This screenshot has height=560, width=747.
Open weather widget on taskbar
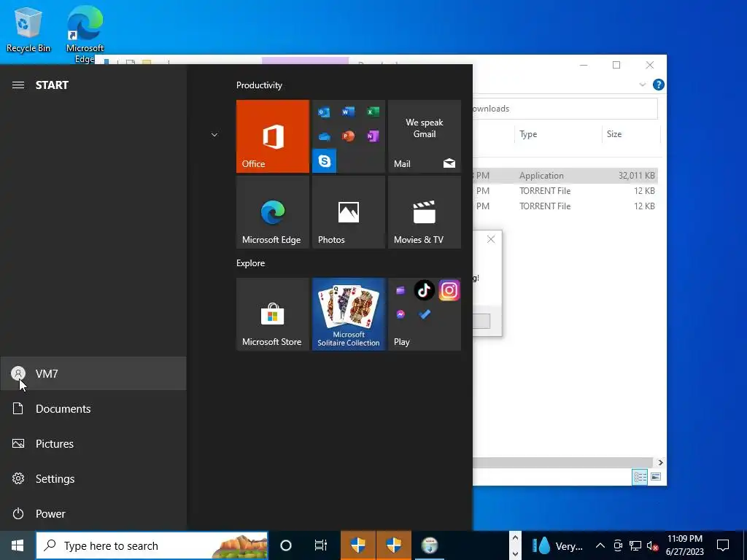tap(557, 545)
